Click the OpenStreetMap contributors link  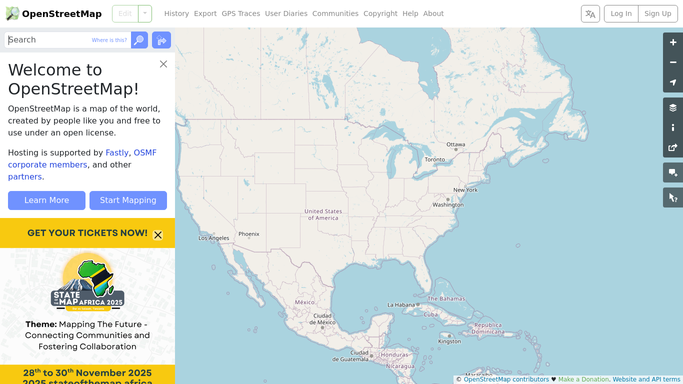(x=506, y=380)
